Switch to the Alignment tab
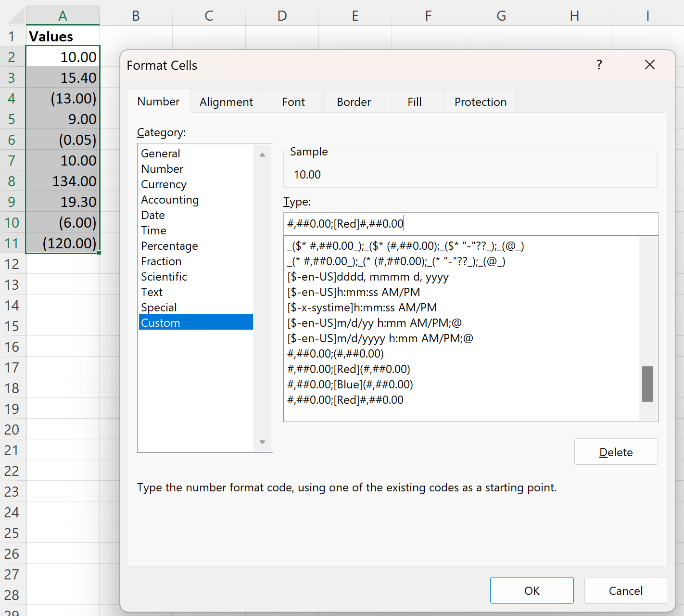The width and height of the screenshot is (684, 616). pos(226,102)
